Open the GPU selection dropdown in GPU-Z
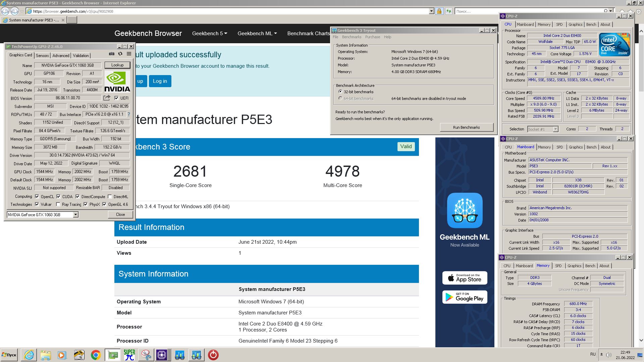 coord(76,215)
